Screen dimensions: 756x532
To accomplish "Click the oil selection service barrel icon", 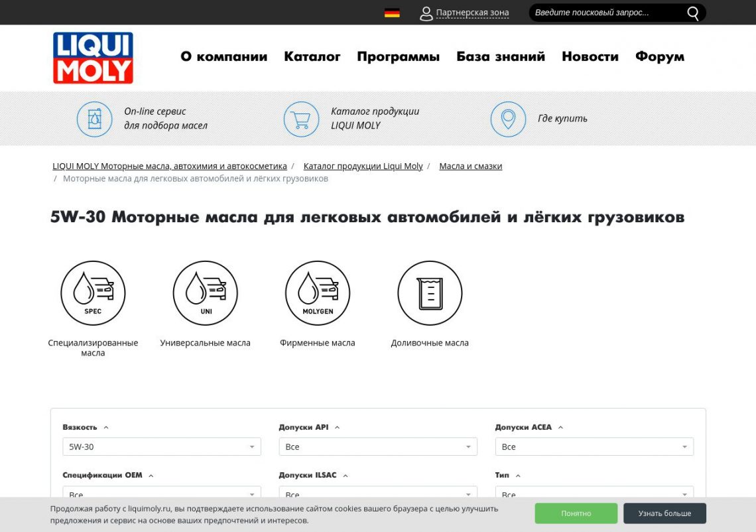I will click(x=94, y=119).
